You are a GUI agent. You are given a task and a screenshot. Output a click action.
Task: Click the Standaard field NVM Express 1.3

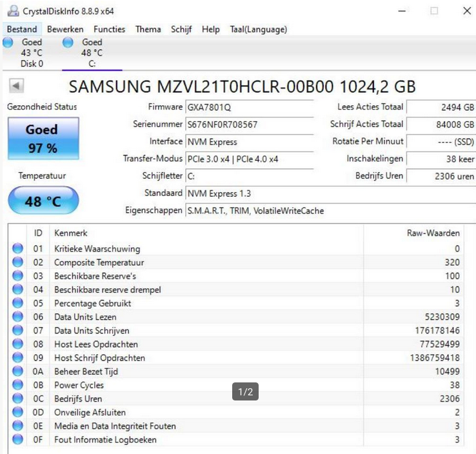331,193
